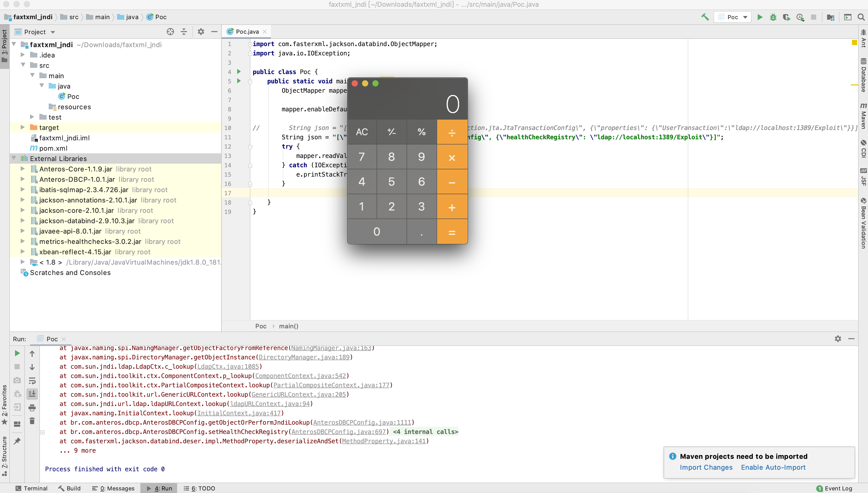Hide the Project panel with minus icon
Image resolution: width=868 pixels, height=493 pixels.
coord(214,32)
